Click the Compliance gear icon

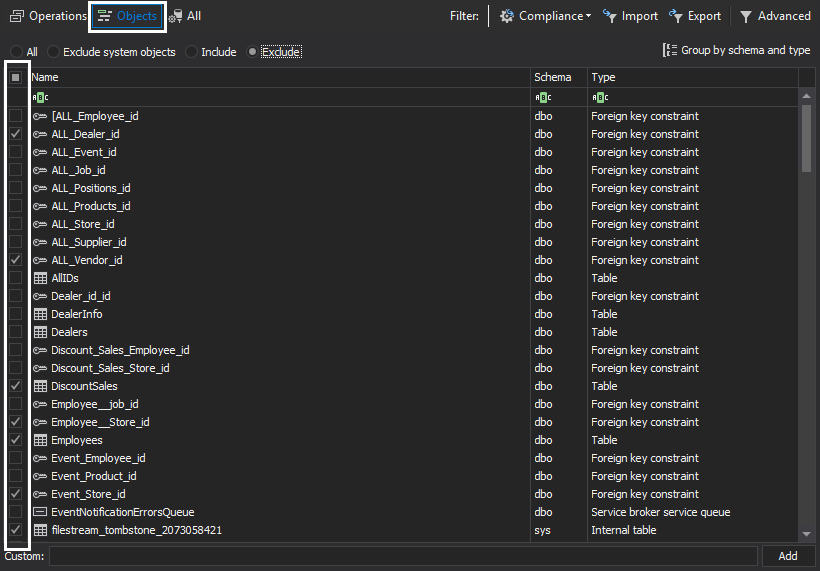[x=506, y=16]
